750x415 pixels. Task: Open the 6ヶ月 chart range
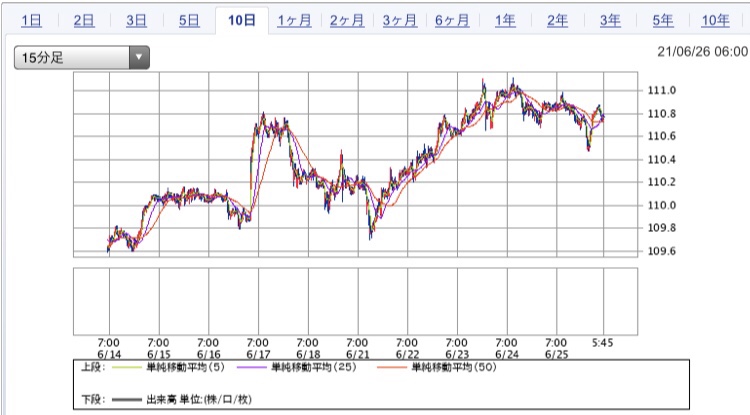click(x=452, y=21)
